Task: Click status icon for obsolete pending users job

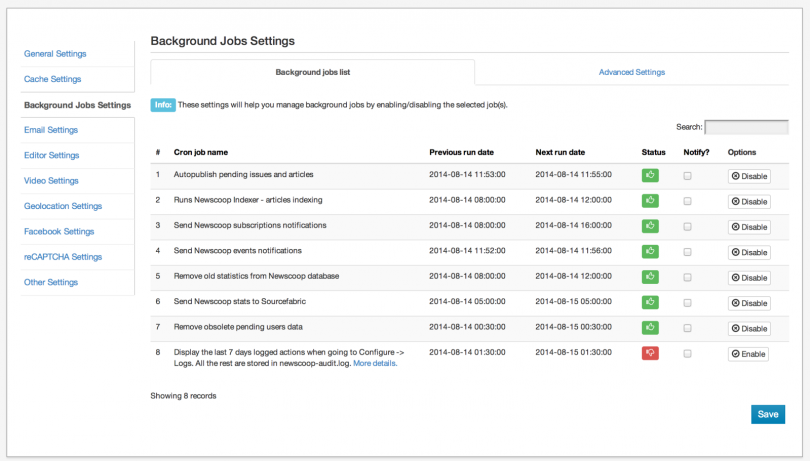Action: tap(650, 327)
